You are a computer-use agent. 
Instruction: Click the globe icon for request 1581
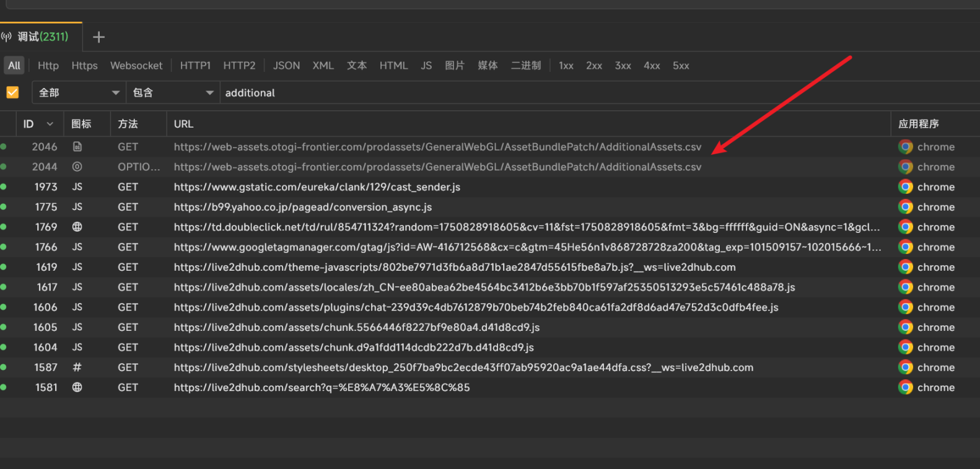[77, 387]
